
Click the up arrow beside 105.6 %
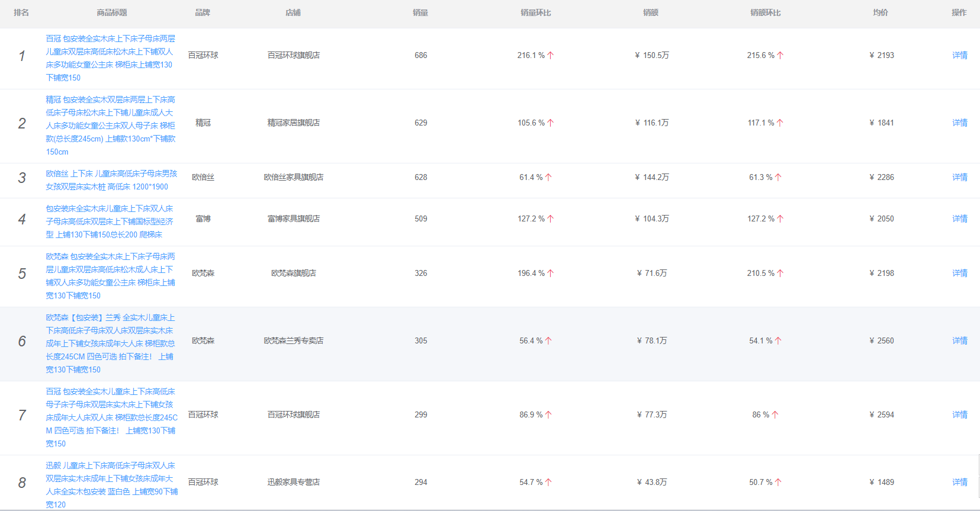(551, 123)
